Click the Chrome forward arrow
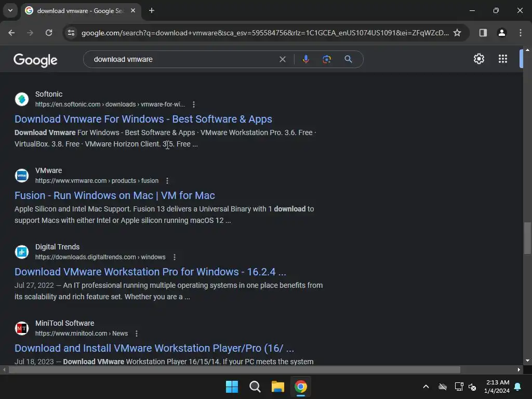 [30, 33]
